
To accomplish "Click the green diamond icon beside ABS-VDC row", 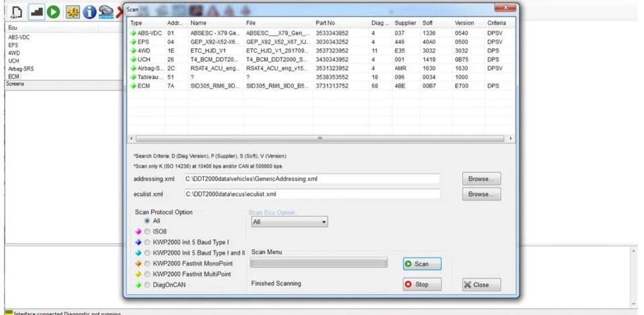I will 133,33.
